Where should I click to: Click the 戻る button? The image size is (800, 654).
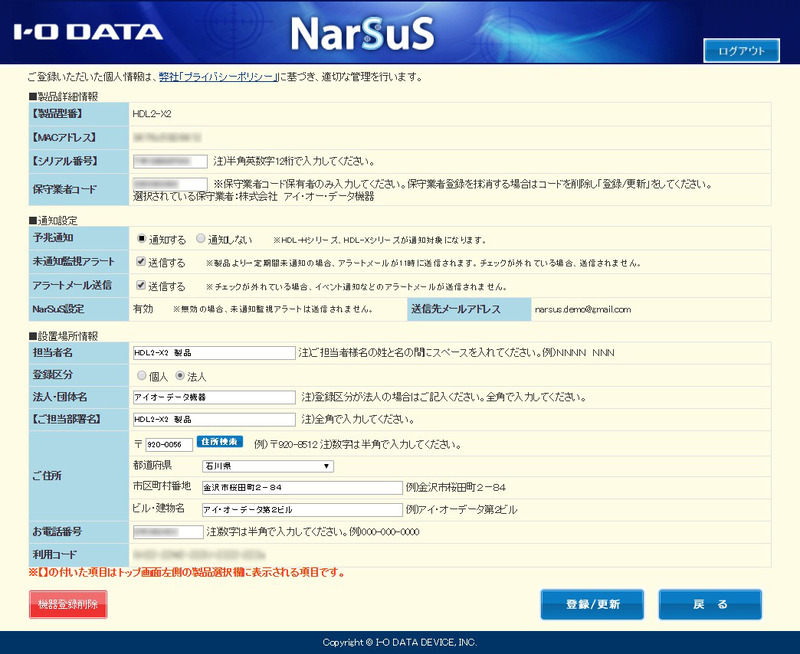(x=710, y=605)
